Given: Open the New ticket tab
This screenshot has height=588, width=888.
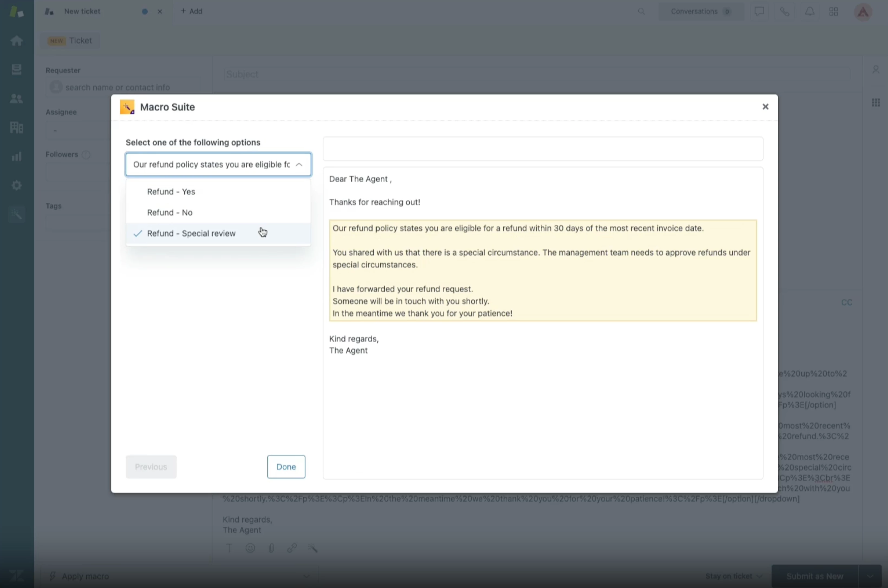Looking at the screenshot, I should (82, 12).
